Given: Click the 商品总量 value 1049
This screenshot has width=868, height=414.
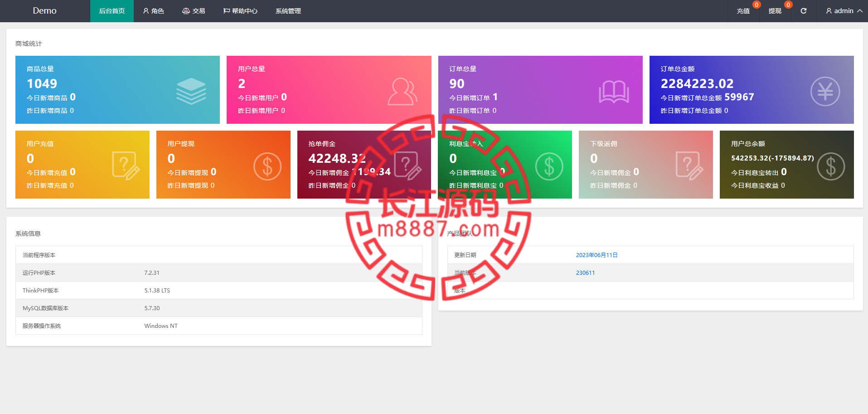Looking at the screenshot, I should pos(42,83).
